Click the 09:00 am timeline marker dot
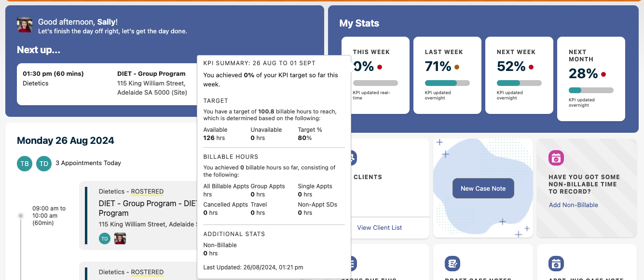This screenshot has height=280, width=644. point(21,216)
